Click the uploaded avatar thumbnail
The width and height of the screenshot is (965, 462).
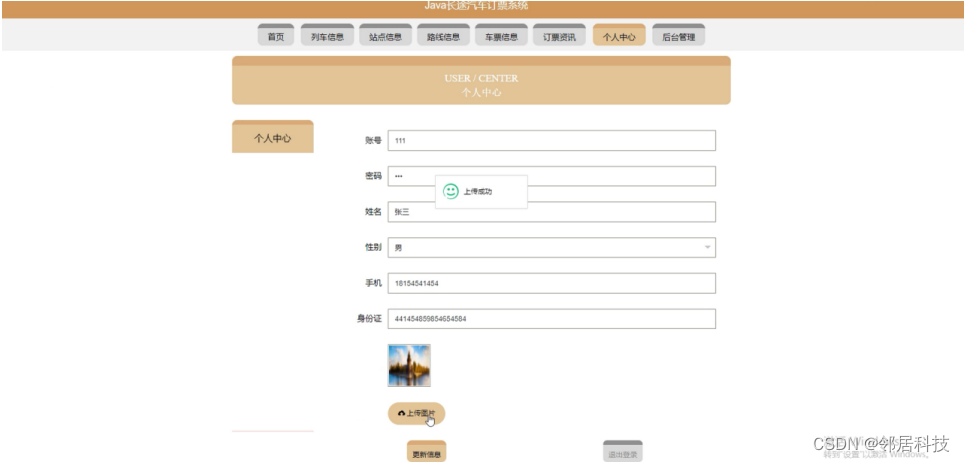tap(409, 365)
